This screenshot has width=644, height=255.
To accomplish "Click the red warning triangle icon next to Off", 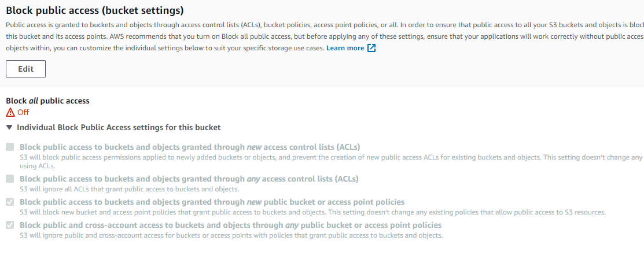I will click(10, 112).
